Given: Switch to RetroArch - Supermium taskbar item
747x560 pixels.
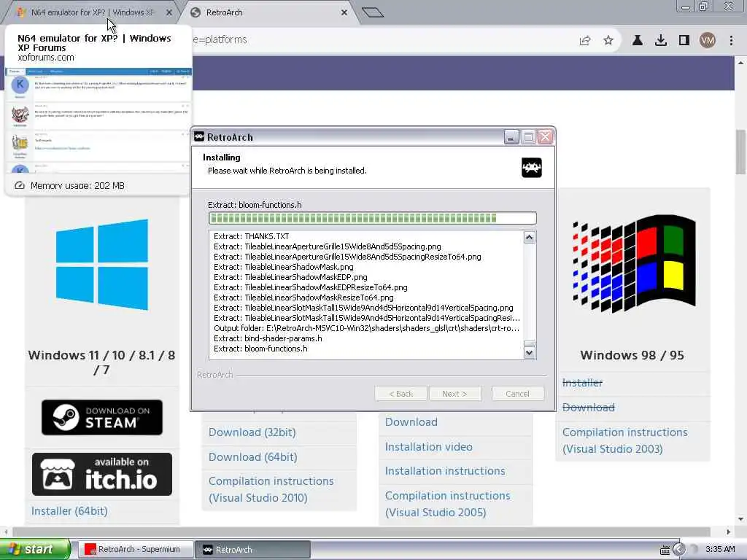Looking at the screenshot, I should click(135, 550).
